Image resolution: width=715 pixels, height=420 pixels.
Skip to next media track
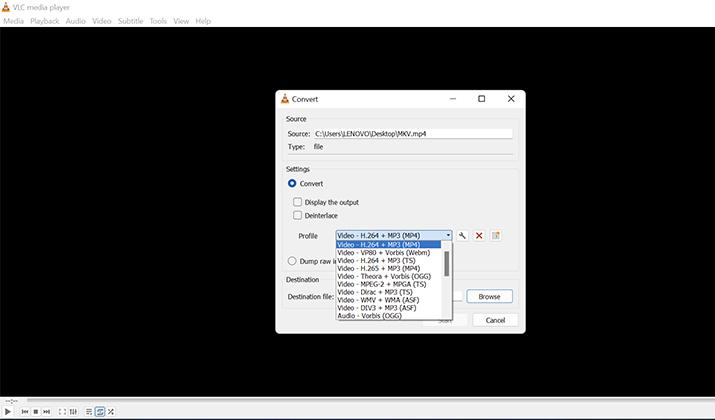(x=47, y=412)
